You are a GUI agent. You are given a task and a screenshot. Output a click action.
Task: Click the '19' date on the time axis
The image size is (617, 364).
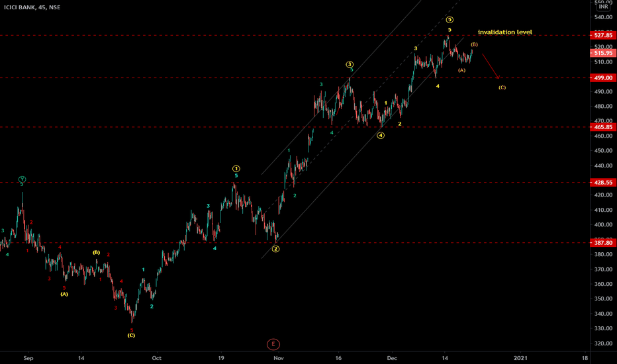(221, 358)
